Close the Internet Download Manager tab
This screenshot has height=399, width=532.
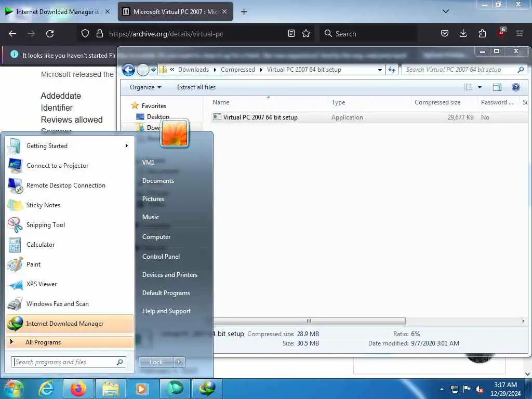[108, 11]
